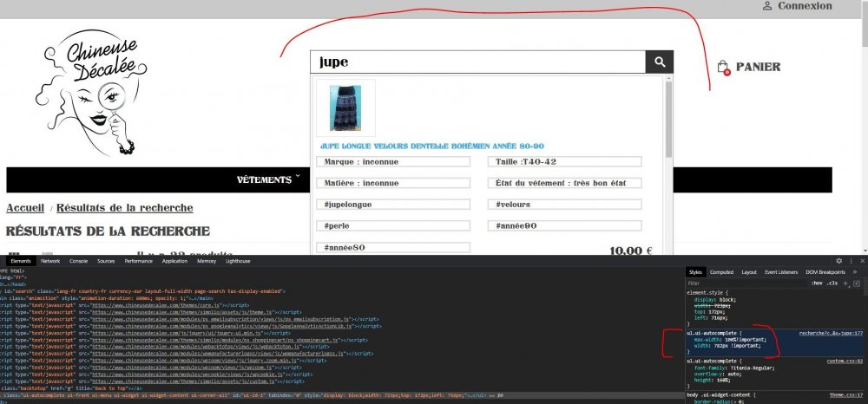Click the Chineuse Décalée logo

click(x=92, y=92)
